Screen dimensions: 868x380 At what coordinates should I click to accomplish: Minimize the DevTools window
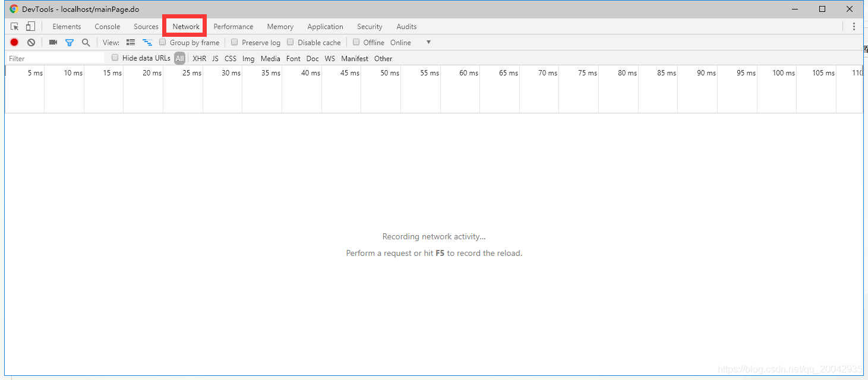[x=795, y=9]
